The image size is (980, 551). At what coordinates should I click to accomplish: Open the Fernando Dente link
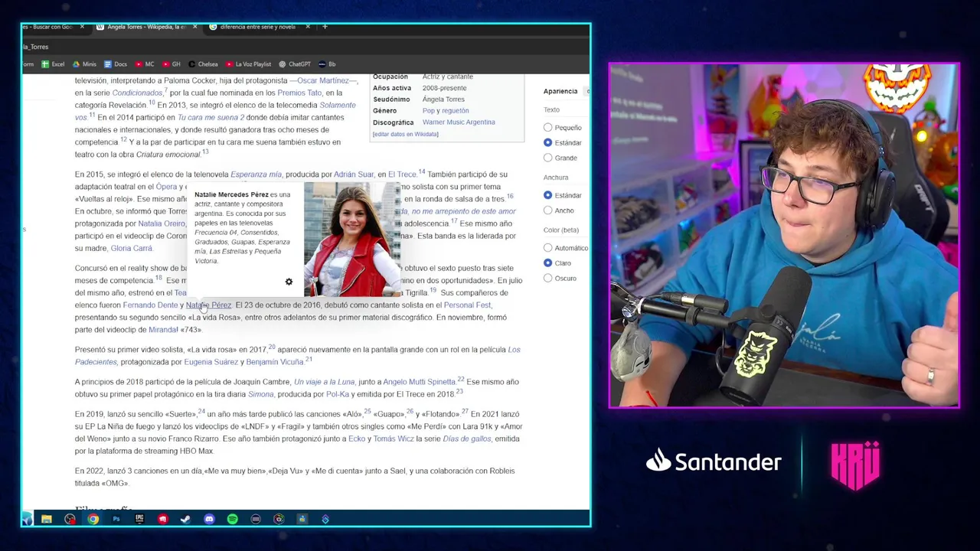point(150,305)
